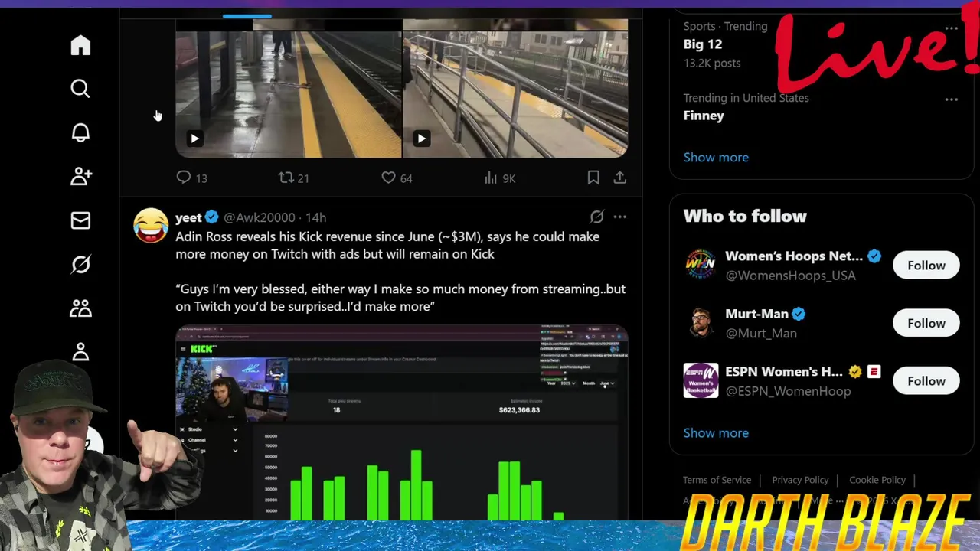Bookmark the train platform post
Viewport: 980px width, 551px height.
click(x=593, y=178)
